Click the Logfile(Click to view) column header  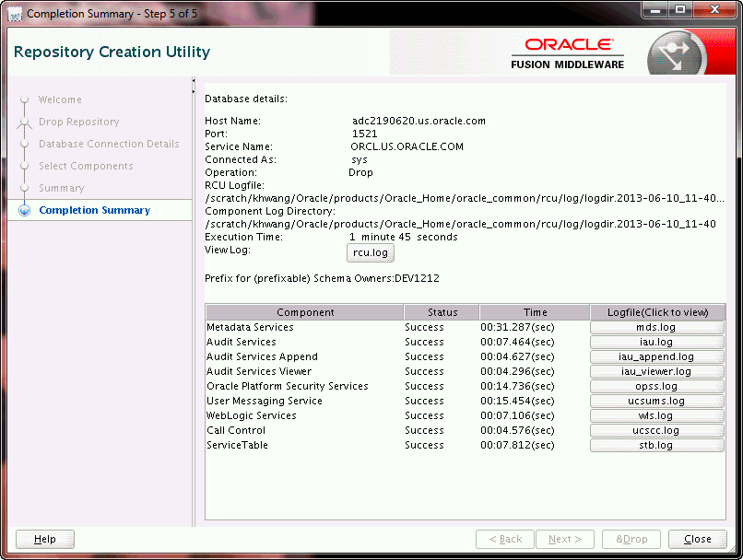657,312
